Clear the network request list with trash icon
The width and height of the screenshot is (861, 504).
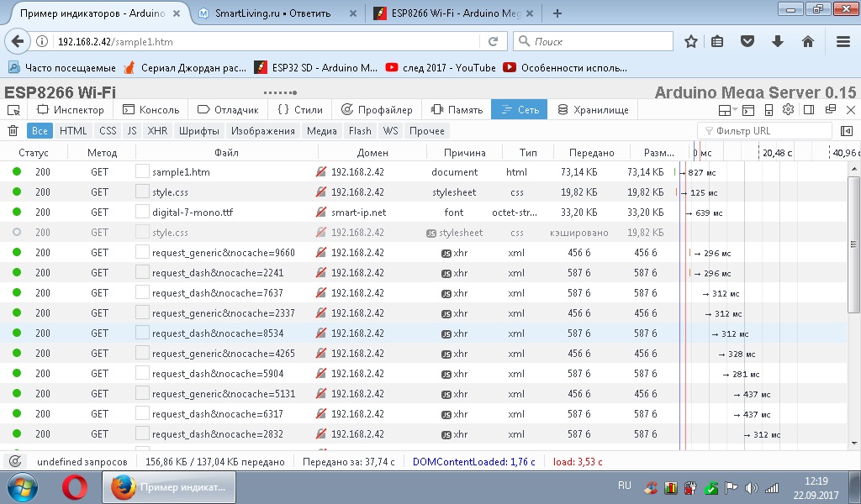coord(13,131)
